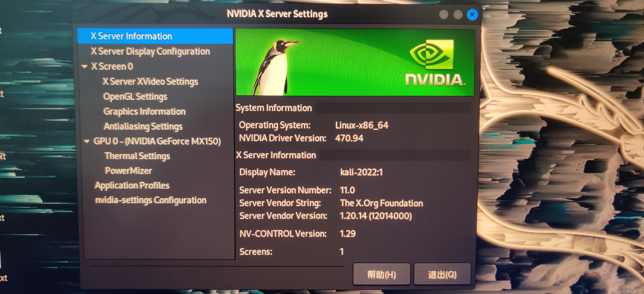
Task: Click the X Server Information section heading
Action: [x=276, y=155]
